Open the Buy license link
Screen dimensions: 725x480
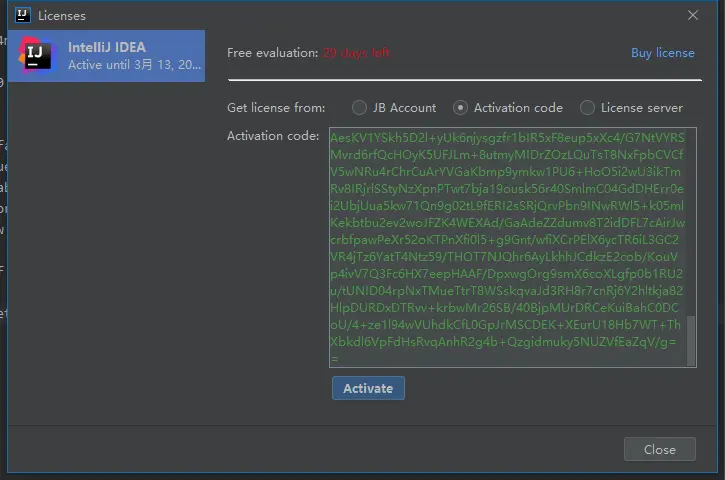pos(663,53)
